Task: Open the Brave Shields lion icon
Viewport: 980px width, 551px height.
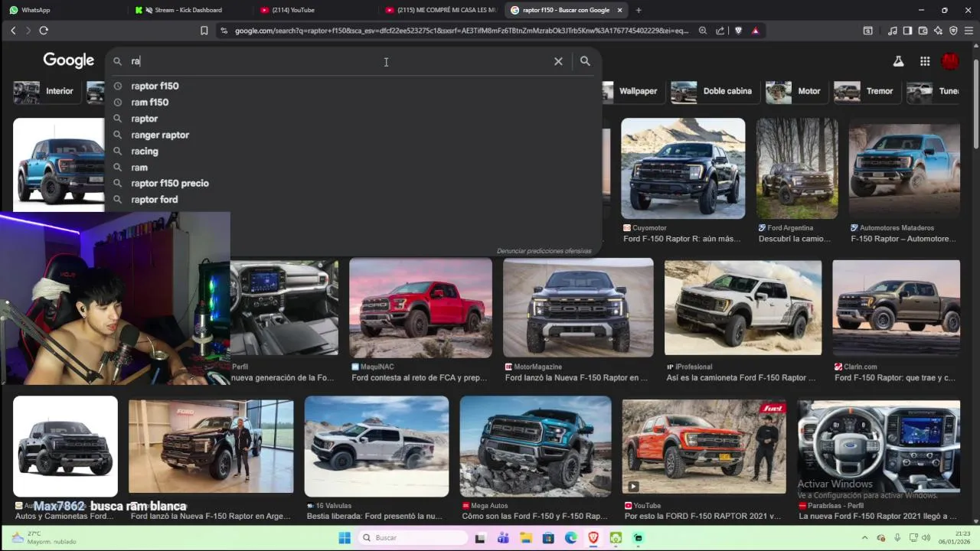Action: 738,31
